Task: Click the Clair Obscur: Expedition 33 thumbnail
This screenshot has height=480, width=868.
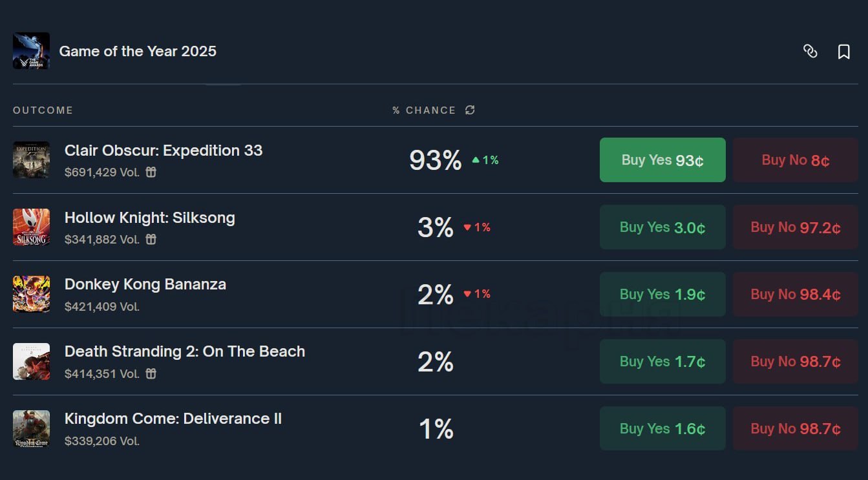Action: click(x=31, y=160)
